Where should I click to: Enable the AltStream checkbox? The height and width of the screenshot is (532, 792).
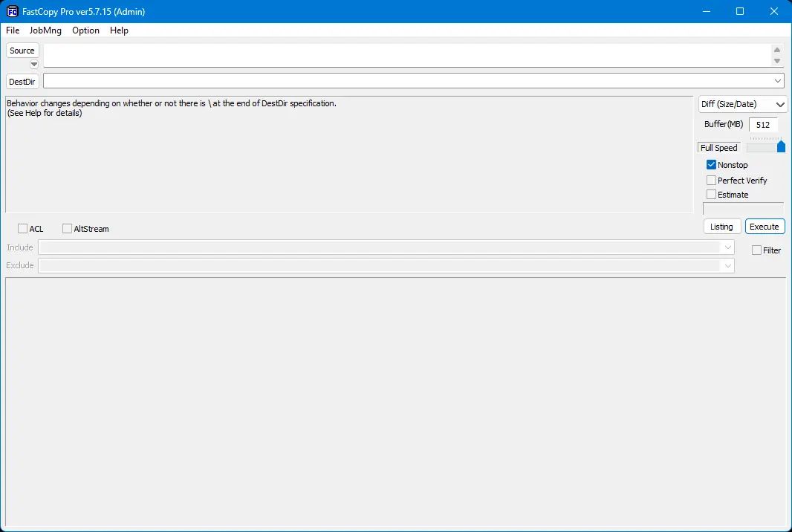point(67,228)
